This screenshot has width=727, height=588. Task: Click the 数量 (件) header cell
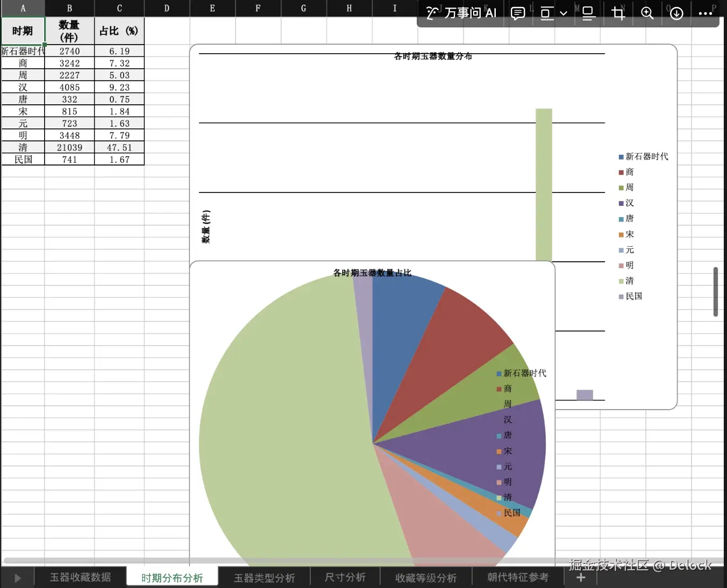(69, 31)
